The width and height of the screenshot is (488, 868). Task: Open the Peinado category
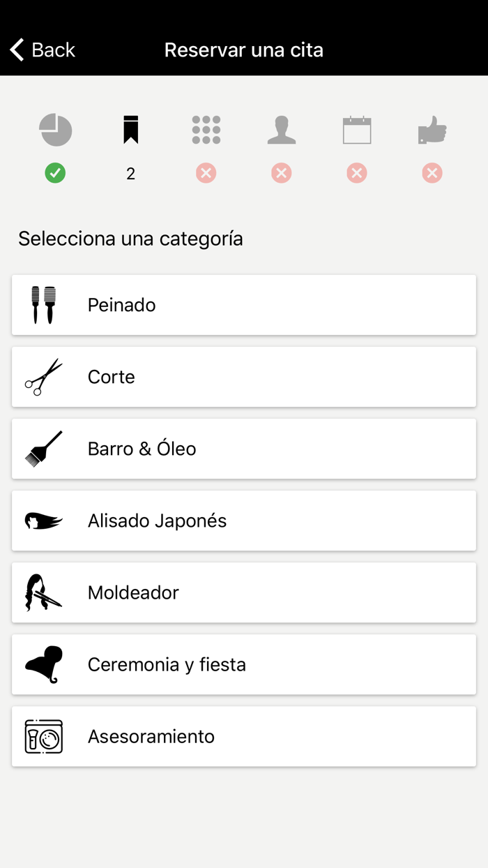coord(244,304)
